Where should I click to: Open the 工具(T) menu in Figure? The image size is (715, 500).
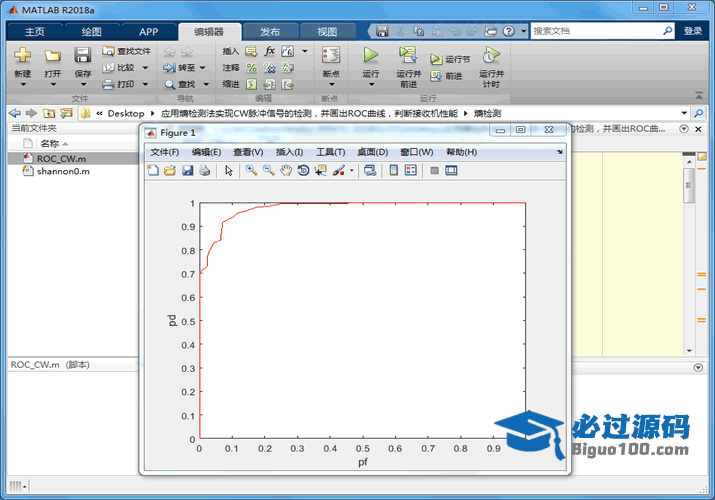pyautogui.click(x=330, y=152)
